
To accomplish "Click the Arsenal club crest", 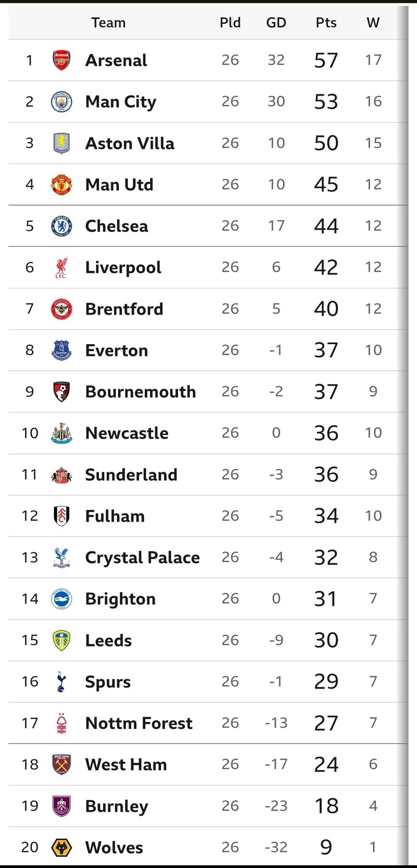I will [61, 60].
